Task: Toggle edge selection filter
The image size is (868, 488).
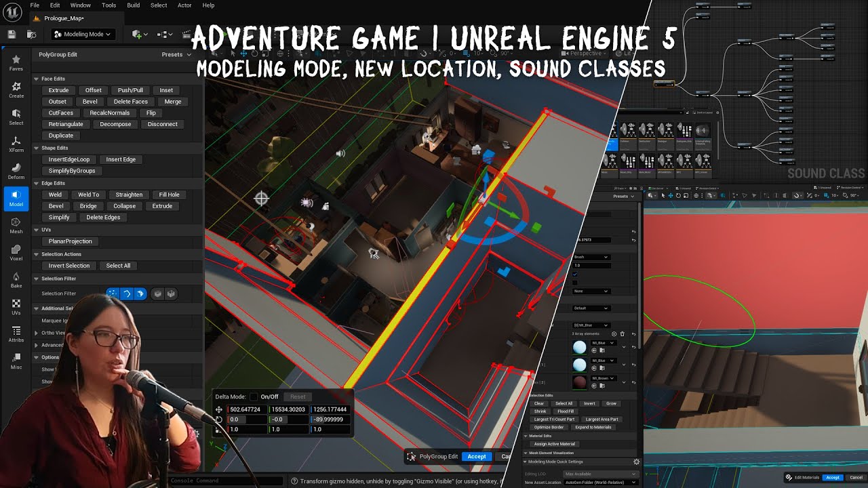Action: tap(126, 293)
